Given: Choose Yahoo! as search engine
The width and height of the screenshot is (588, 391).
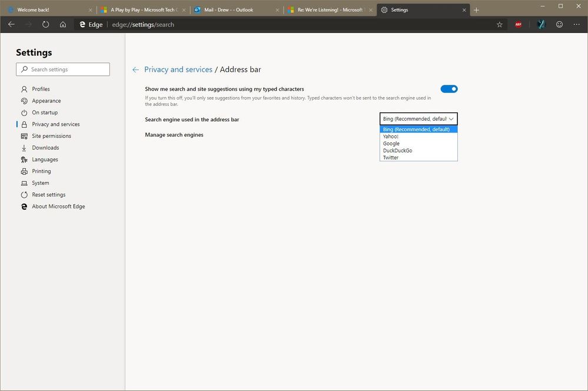Looking at the screenshot, I should 418,137.
